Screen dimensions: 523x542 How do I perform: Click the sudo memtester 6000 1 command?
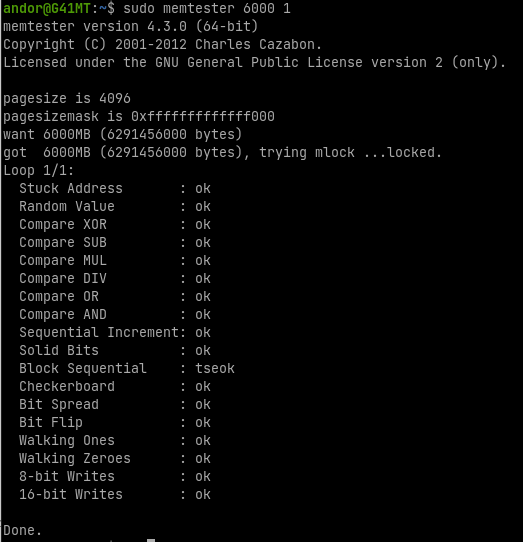(207, 8)
